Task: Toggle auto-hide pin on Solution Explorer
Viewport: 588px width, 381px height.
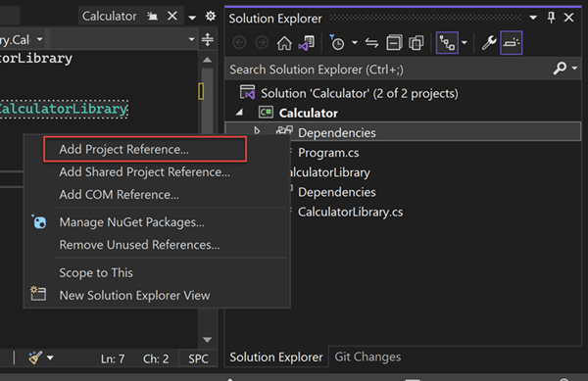Action: 551,18
